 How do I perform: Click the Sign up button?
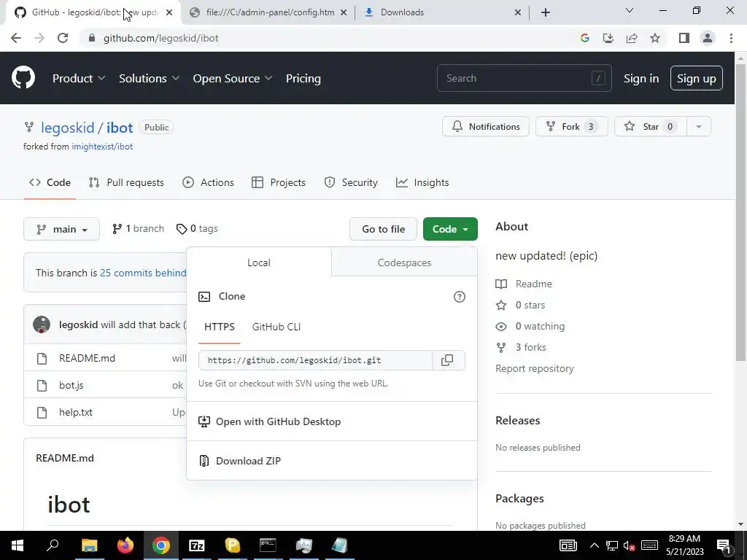[697, 79]
